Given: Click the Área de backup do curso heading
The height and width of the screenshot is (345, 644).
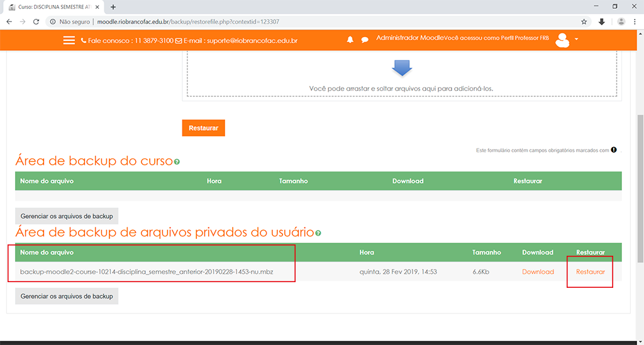Looking at the screenshot, I should pos(94,161).
